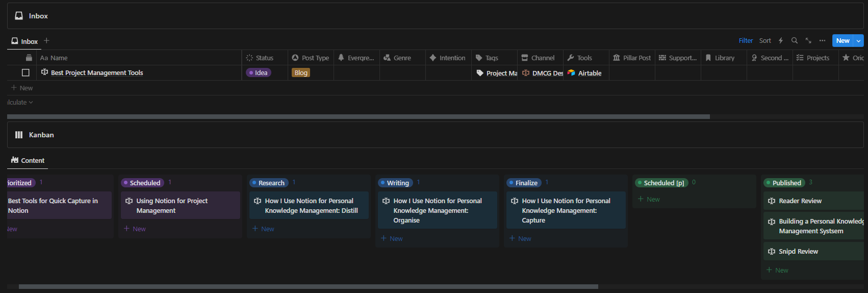Open the Channel column header menu
868x293 pixels.
(x=540, y=58)
